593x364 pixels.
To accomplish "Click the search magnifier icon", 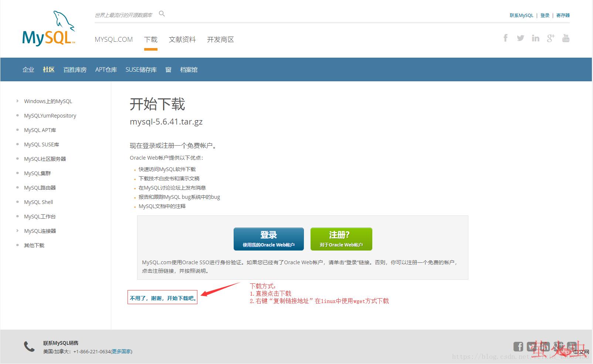I will coord(162,14).
